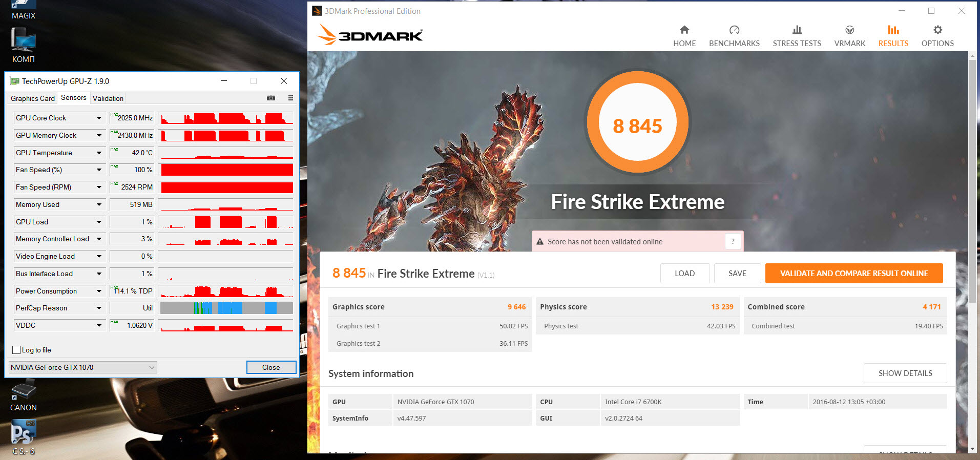Switch to the Graphics Card tab
This screenshot has width=980, height=460.
pyautogui.click(x=33, y=98)
